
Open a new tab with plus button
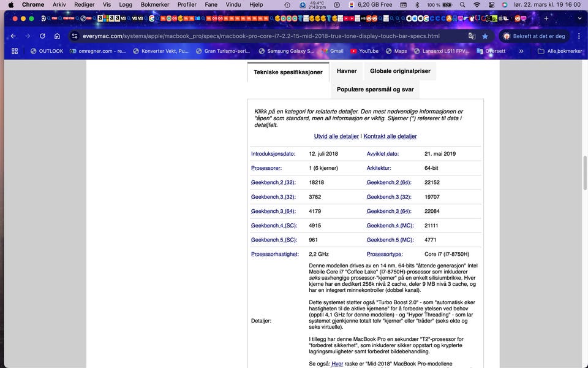click(x=546, y=18)
